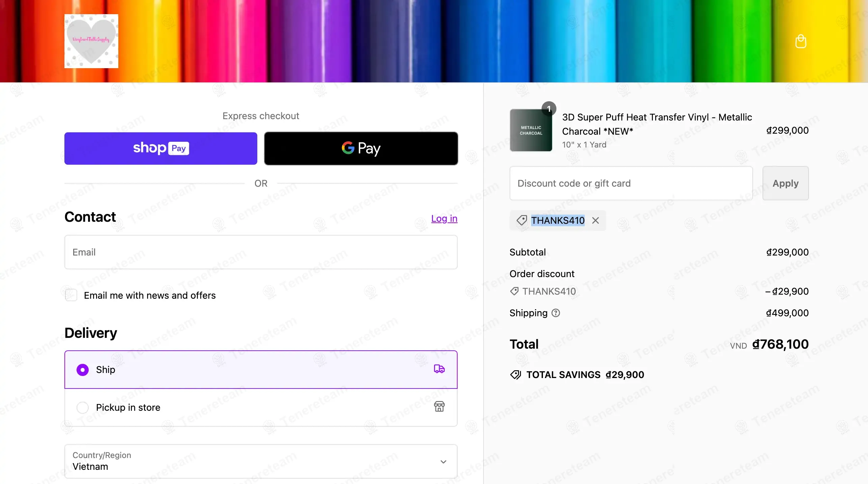Click the discount tag icon beside THANKS410 chip
Viewport: 868px width, 484px height.
pos(522,220)
